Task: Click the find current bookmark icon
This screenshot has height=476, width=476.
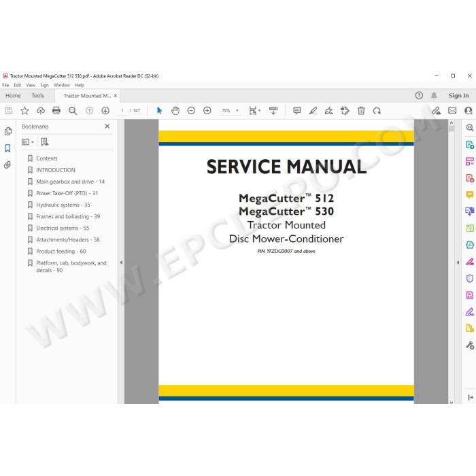Action: 45,141
